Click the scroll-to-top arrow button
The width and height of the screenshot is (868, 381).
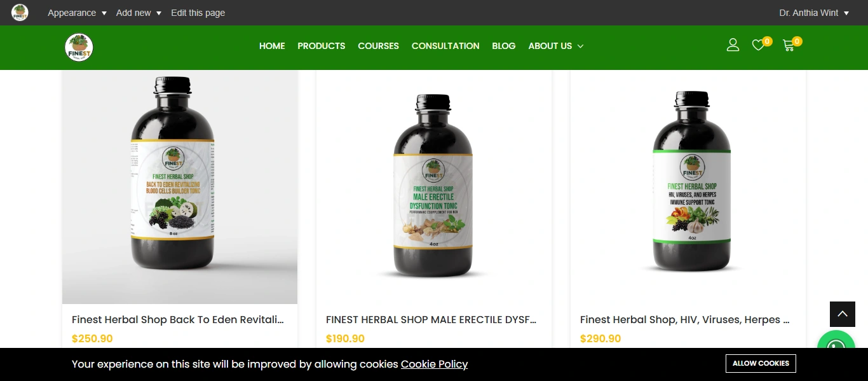click(843, 314)
